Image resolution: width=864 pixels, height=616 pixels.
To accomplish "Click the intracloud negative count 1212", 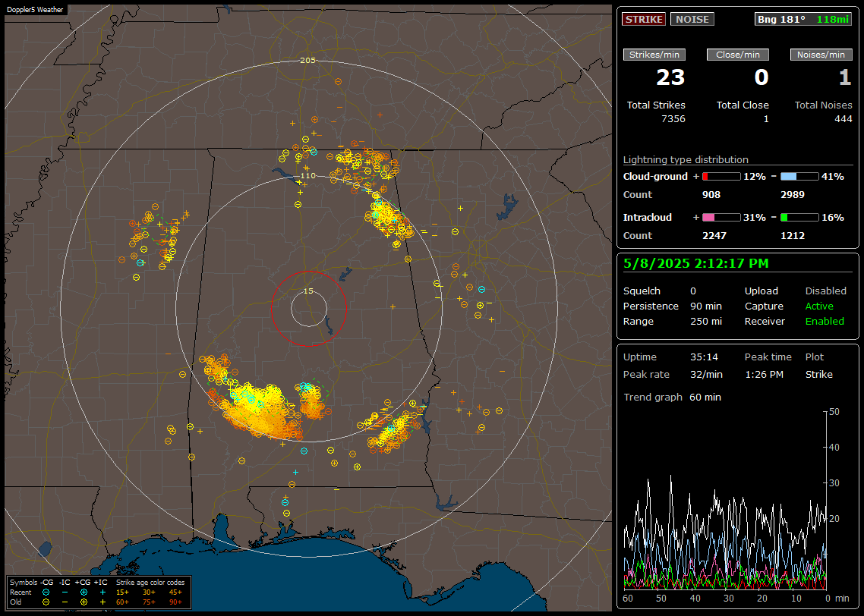I will (793, 236).
